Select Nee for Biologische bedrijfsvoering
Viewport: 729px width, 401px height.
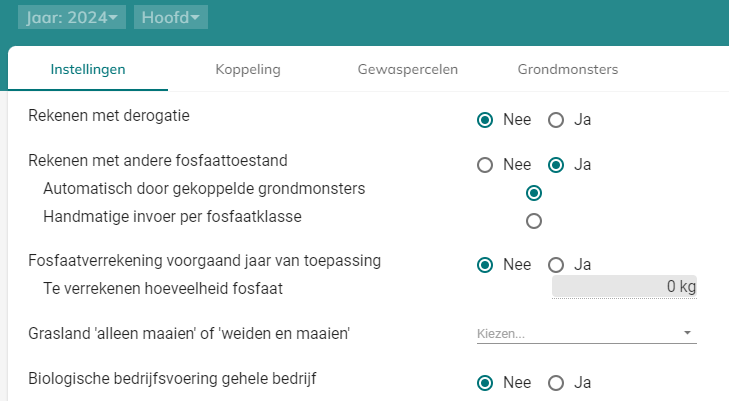[486, 382]
